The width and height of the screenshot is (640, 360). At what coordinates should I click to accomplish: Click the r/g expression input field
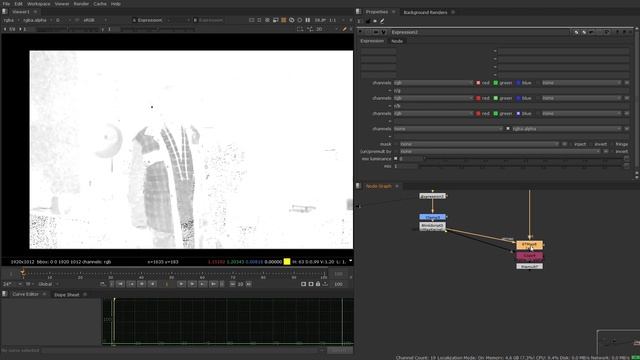(511, 91)
